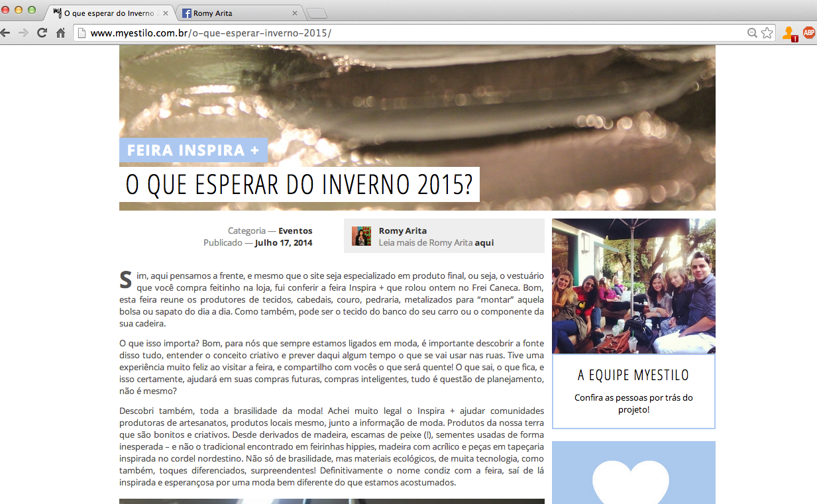Click the 'Julho 17, 2014' publication date

click(x=283, y=242)
